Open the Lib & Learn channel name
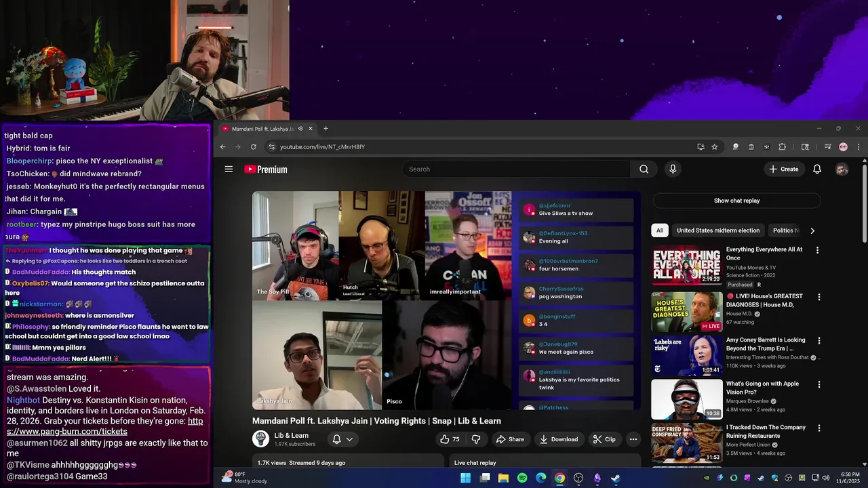The width and height of the screenshot is (868, 488). (292, 435)
